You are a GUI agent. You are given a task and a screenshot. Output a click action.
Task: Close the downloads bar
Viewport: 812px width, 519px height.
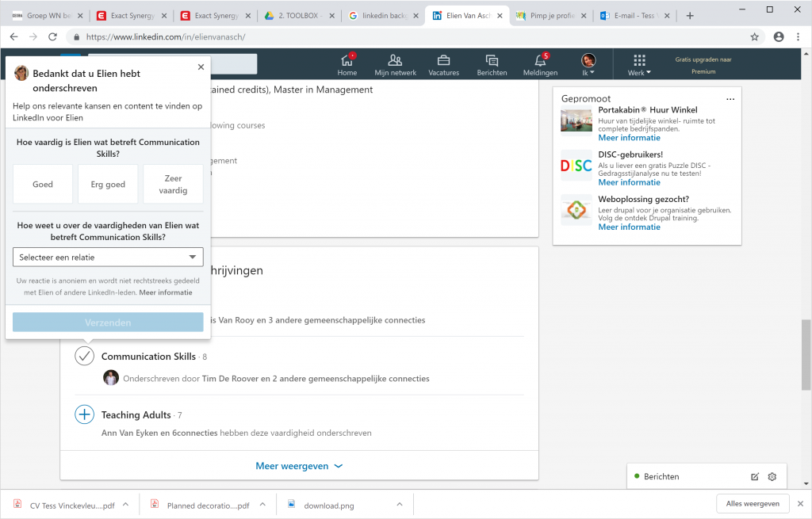(x=800, y=503)
